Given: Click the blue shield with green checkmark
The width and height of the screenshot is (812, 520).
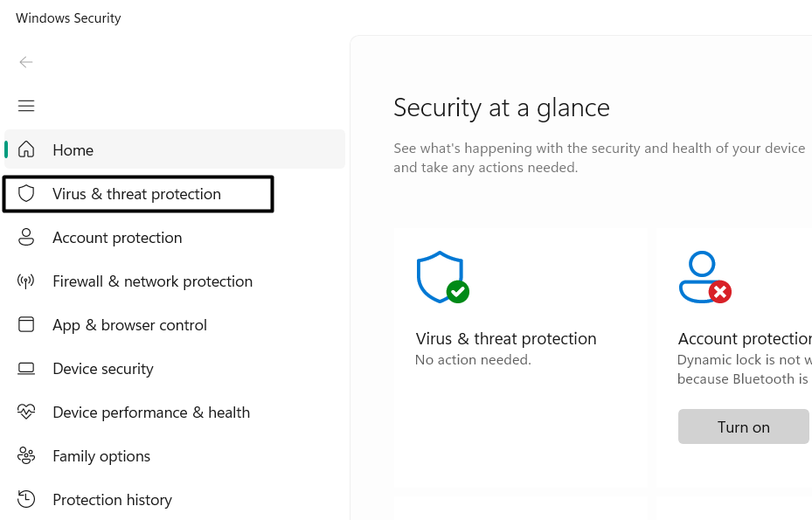Looking at the screenshot, I should point(441,278).
